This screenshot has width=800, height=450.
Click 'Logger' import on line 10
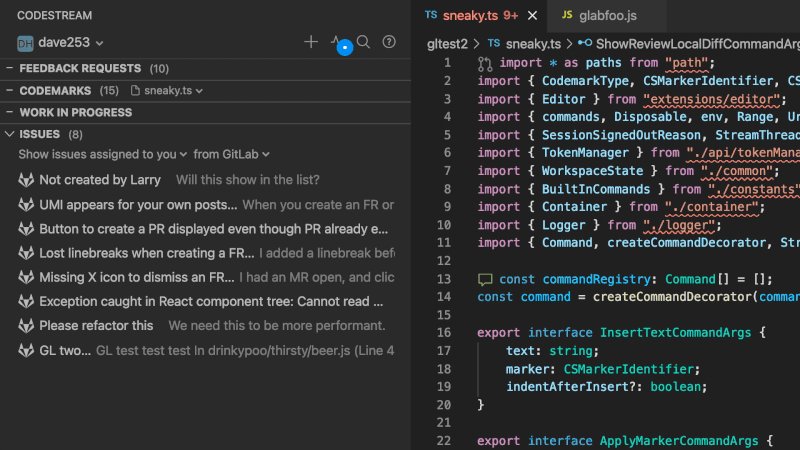tap(563, 225)
